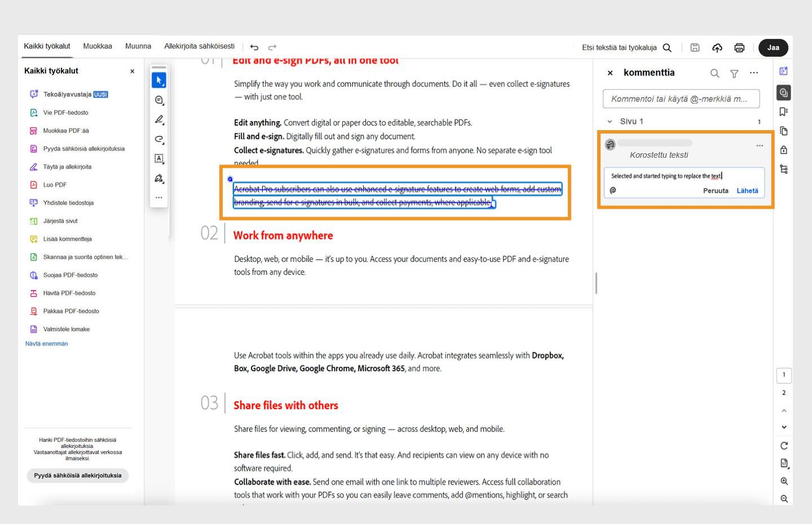Select the arrow selection tool
Image resolution: width=812 pixels, height=524 pixels.
pos(159,81)
